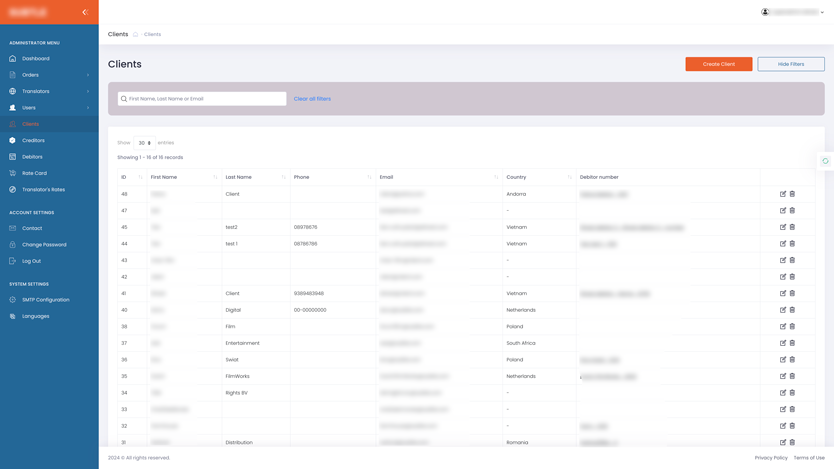Click the edit icon for client ID 41
834x469 pixels.
point(783,293)
